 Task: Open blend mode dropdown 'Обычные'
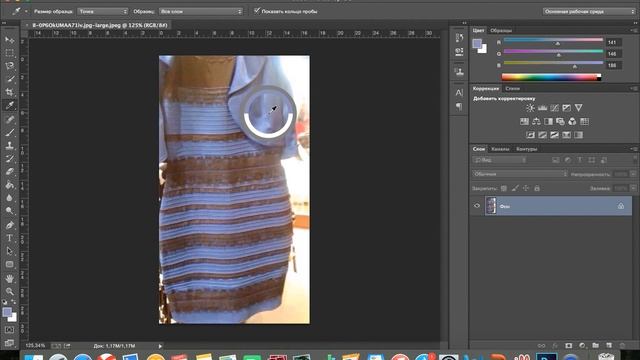pyautogui.click(x=520, y=174)
